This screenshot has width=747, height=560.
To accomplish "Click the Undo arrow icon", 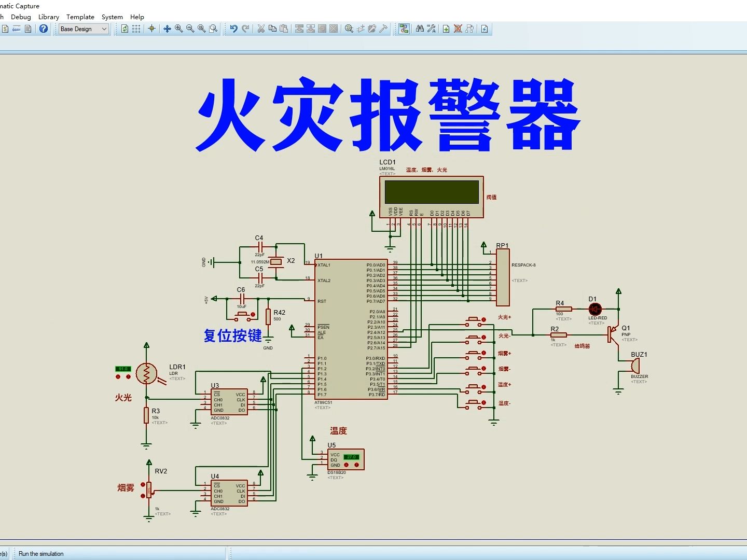I will point(234,29).
